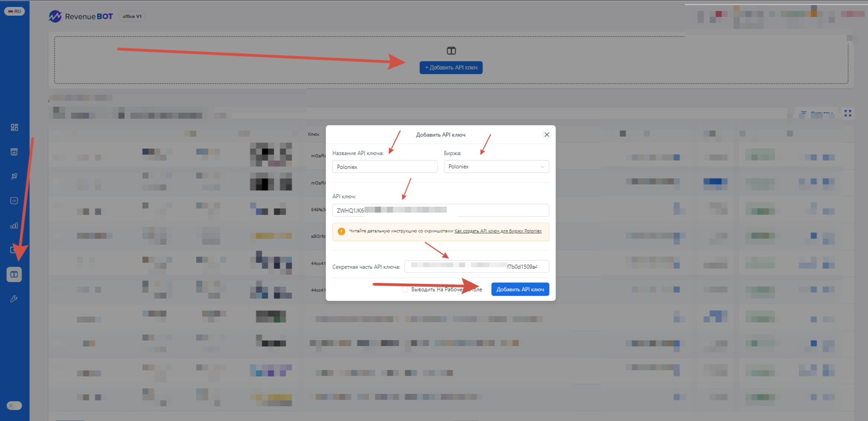Viewport: 868px width, 421px height.
Task: Open the filters button above table
Action: [816, 113]
